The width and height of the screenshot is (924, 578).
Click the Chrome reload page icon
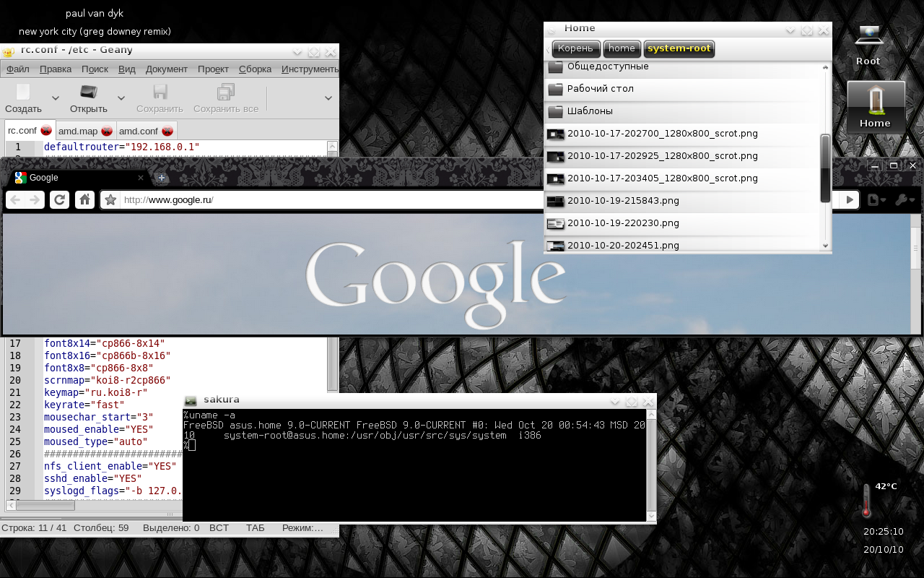(59, 200)
